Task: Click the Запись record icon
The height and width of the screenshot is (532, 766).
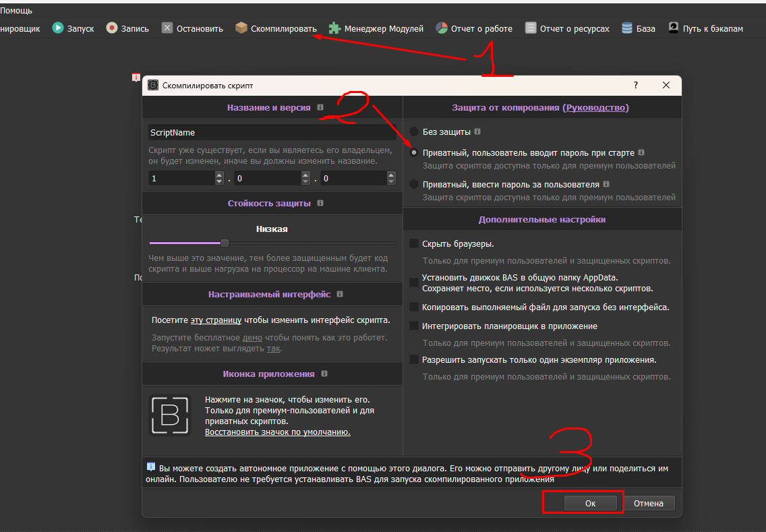Action: pyautogui.click(x=111, y=28)
